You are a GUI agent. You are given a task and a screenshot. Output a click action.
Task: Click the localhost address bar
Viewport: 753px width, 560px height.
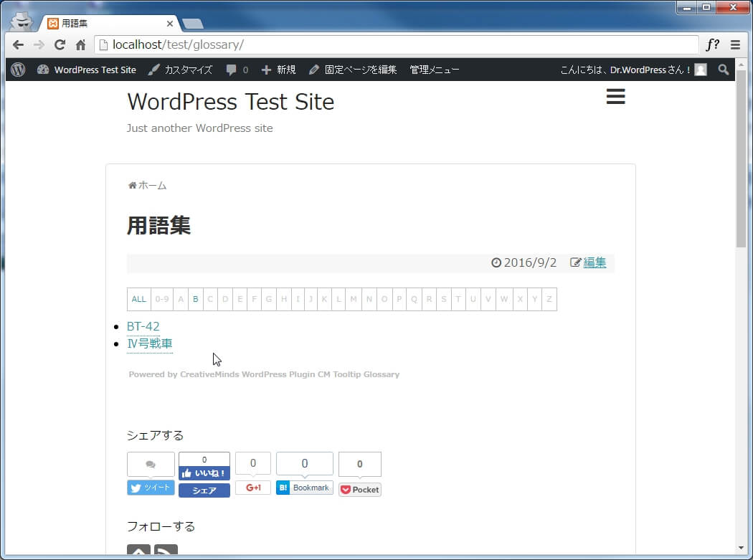tap(394, 45)
